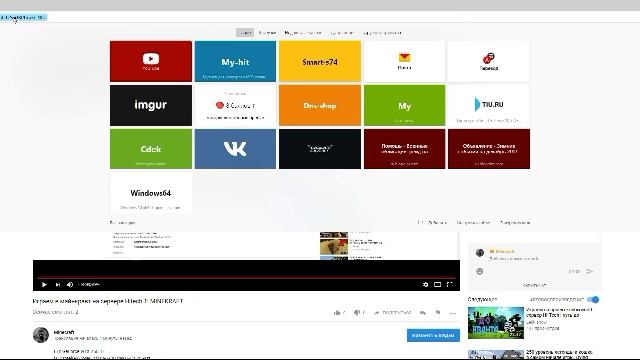Open the Yandex Mail envelope tile
The width and height of the screenshot is (640, 360).
click(404, 61)
